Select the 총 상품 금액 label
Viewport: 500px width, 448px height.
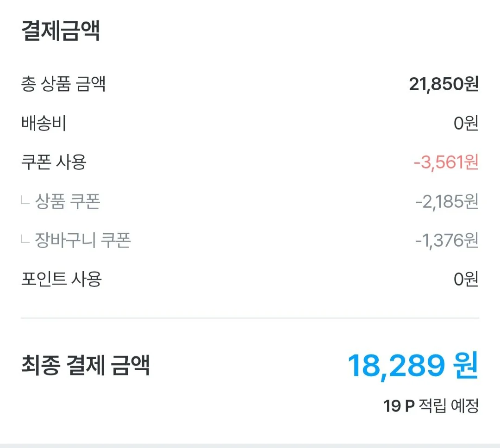point(63,84)
